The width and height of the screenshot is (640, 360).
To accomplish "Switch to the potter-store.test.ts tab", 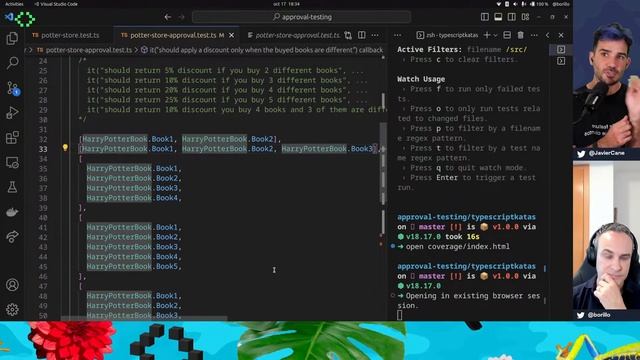I will tap(66, 36).
